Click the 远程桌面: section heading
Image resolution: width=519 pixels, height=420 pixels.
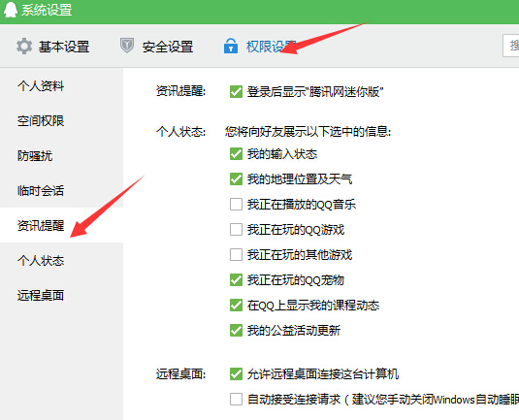pos(180,374)
